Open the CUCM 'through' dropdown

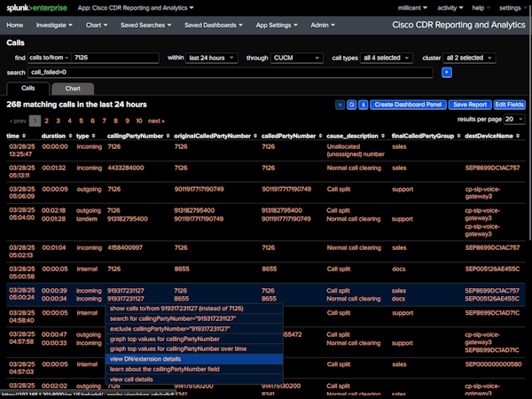[297, 58]
